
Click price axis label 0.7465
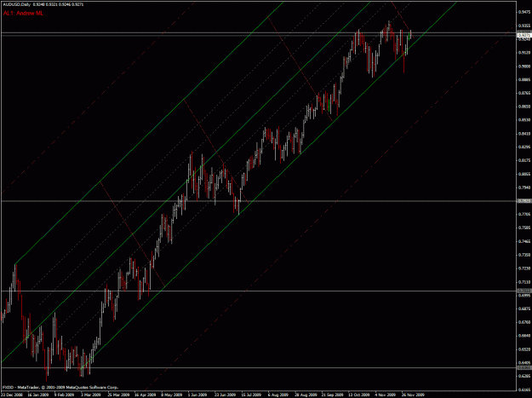[524, 241]
